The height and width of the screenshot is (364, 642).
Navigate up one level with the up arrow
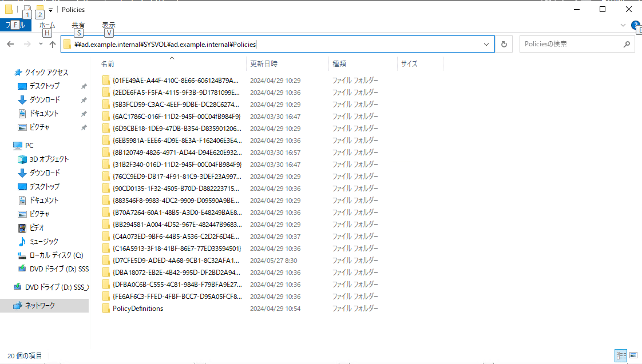pyautogui.click(x=52, y=44)
